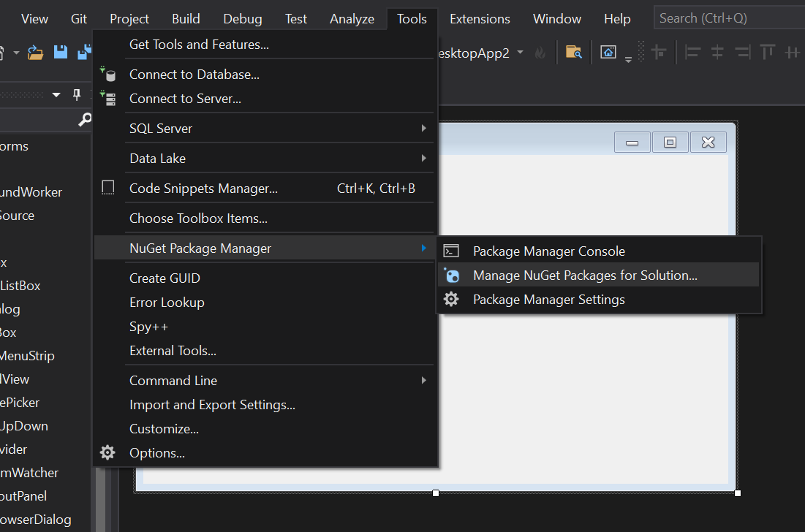Click the Connect to Server icon
Screen dimensions: 805x532
tap(107, 98)
